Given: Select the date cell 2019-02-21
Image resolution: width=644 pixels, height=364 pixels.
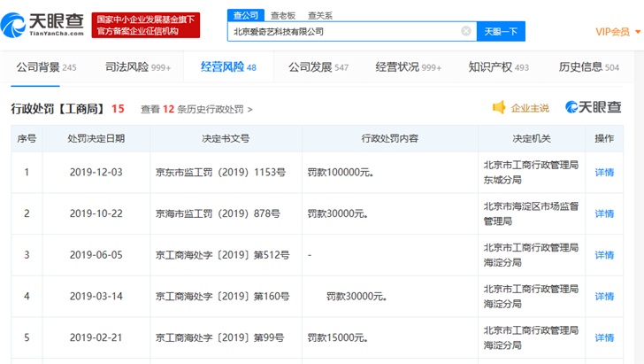Looking at the screenshot, I should 96,337.
